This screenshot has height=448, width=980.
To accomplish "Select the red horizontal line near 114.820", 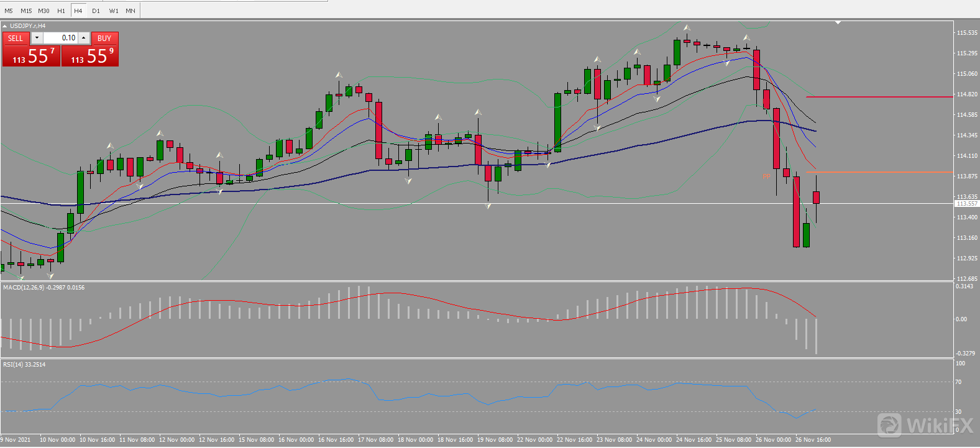I will click(x=879, y=97).
